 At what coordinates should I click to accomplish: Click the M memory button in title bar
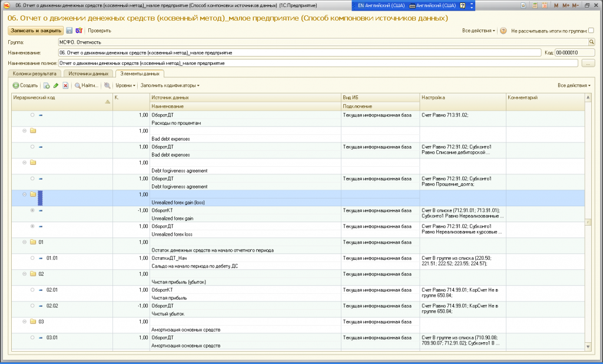556,5
